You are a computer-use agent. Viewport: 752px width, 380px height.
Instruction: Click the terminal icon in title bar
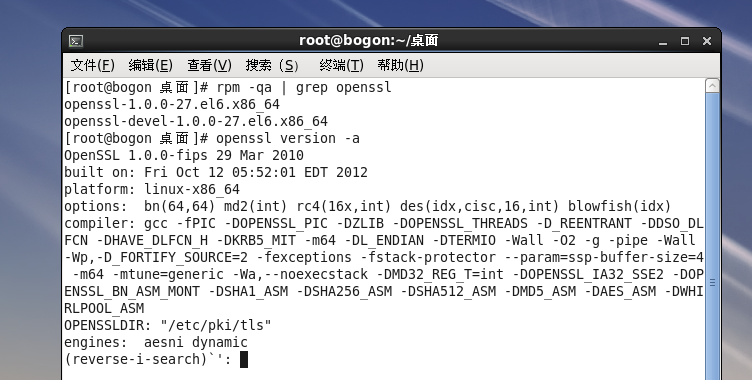(76, 41)
